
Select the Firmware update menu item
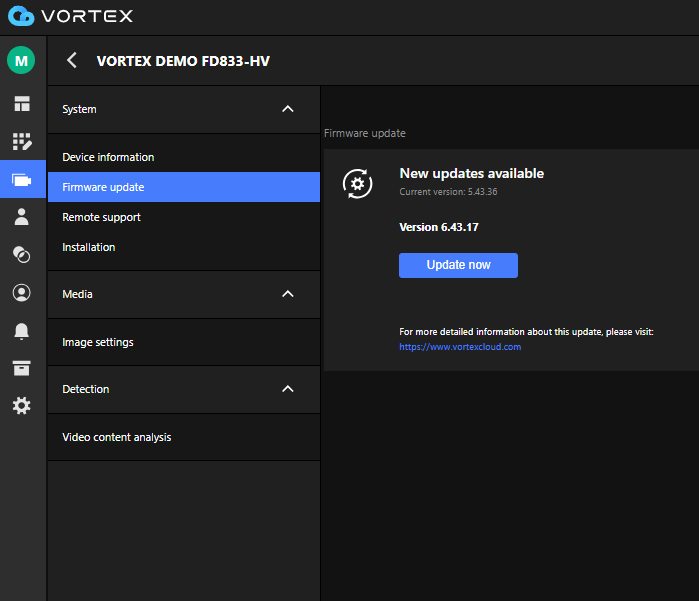click(184, 187)
